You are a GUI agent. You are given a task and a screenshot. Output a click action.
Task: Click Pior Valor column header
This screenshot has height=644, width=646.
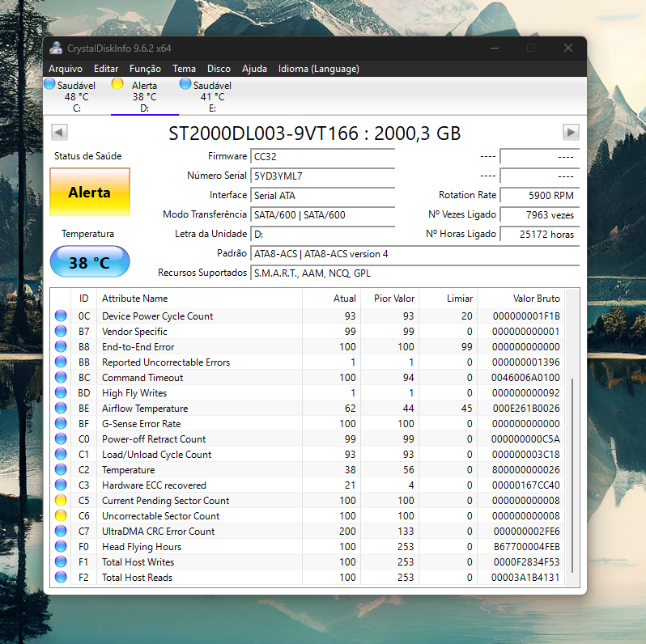389,299
